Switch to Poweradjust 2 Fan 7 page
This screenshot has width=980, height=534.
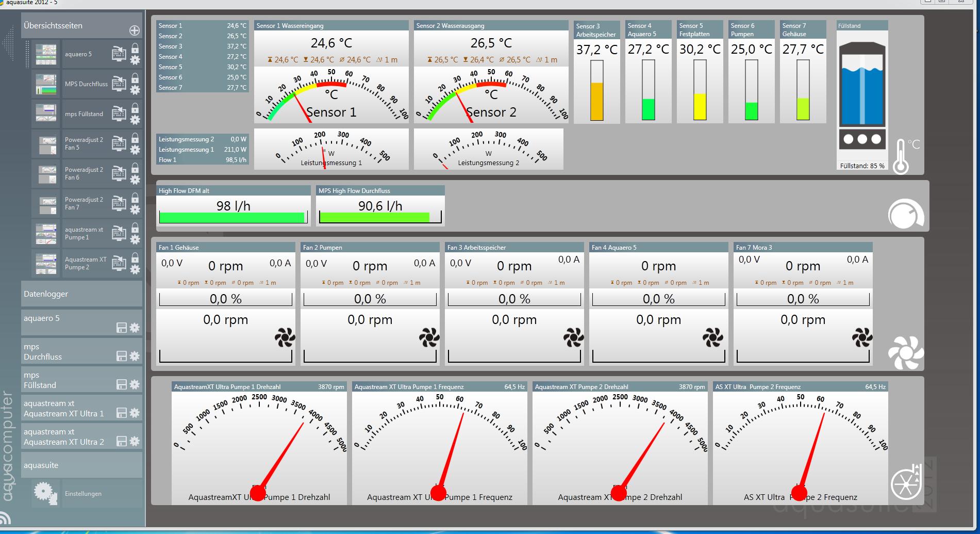(x=84, y=203)
